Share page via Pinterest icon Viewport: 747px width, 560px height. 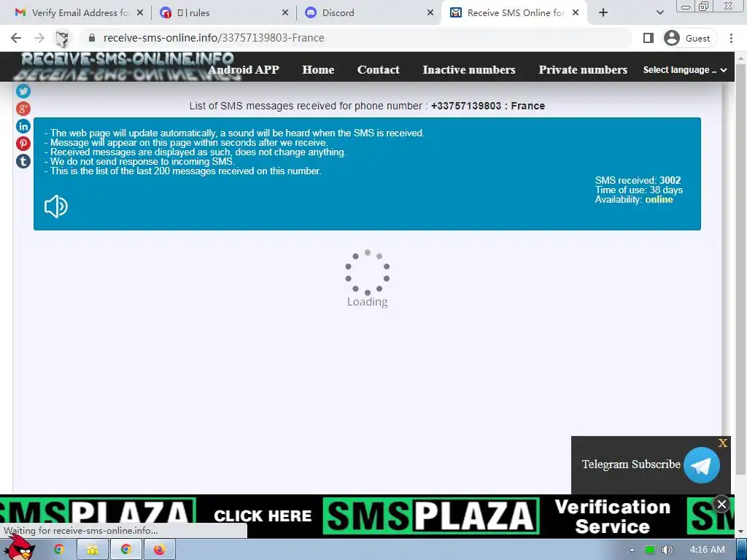click(23, 144)
